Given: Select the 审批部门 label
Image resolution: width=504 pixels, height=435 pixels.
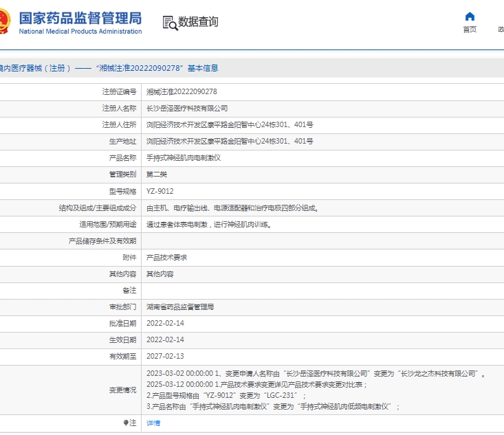Looking at the screenshot, I should [123, 307].
